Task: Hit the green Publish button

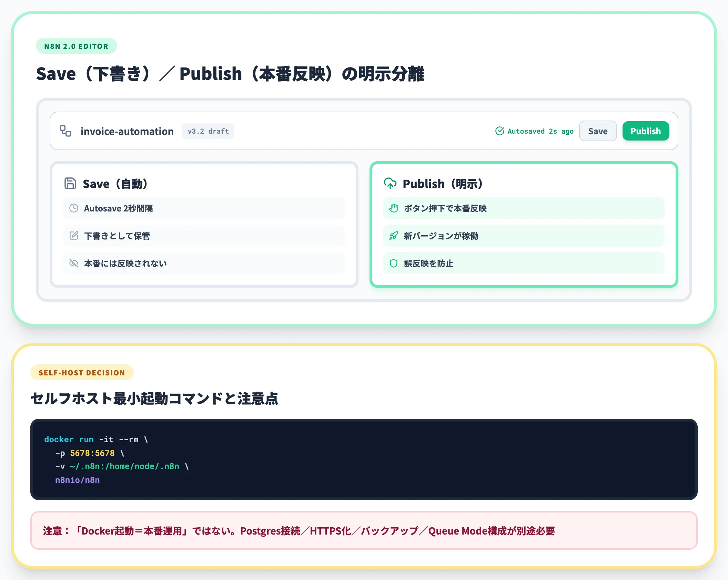Action: click(x=646, y=131)
